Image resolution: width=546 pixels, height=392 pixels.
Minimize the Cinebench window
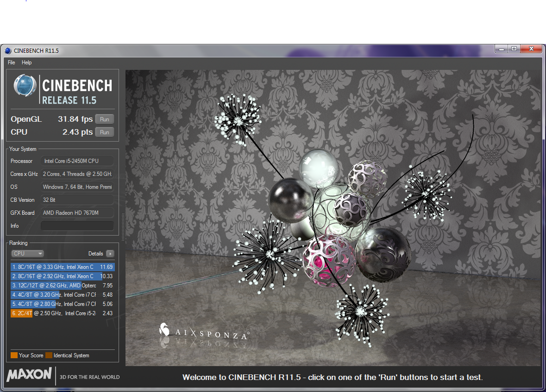coord(502,49)
